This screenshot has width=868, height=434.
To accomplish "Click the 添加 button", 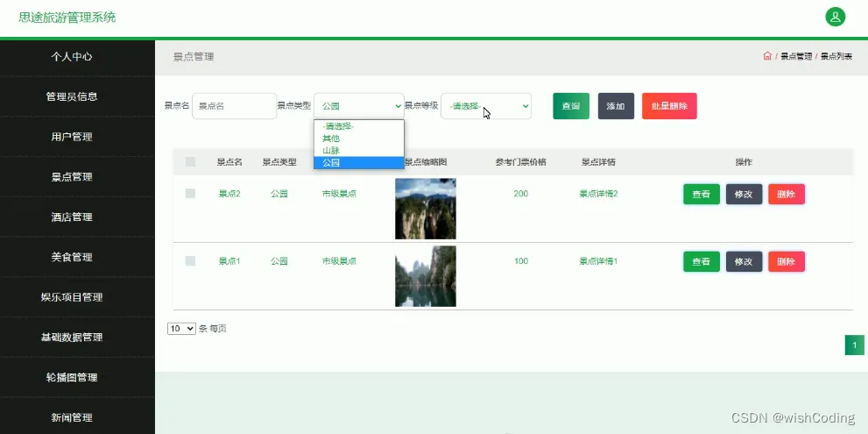I will [616, 106].
